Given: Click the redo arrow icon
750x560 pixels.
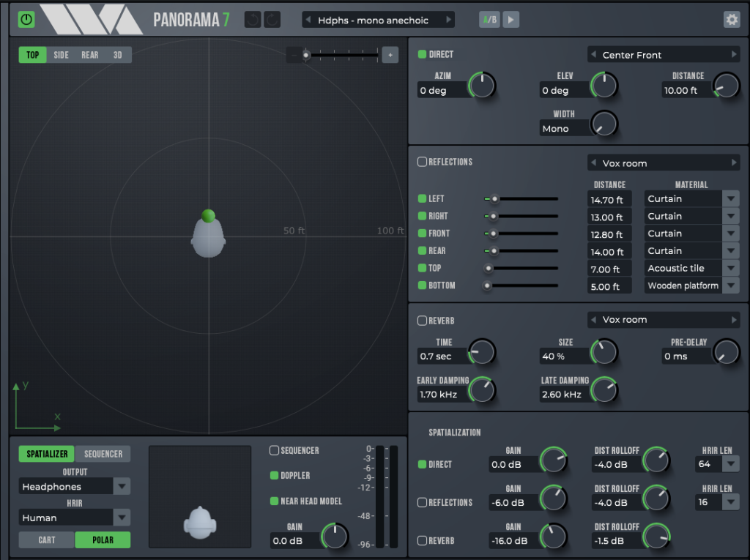Looking at the screenshot, I should 272,20.
